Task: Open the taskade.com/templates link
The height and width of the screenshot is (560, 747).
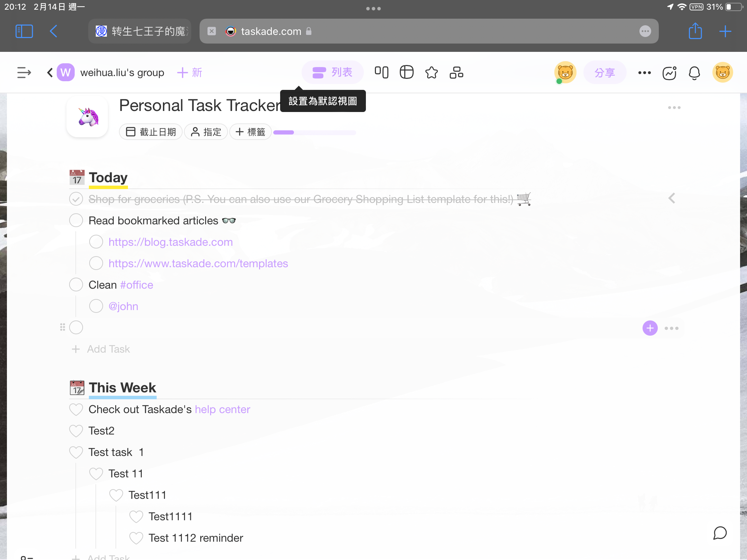Action: click(198, 263)
